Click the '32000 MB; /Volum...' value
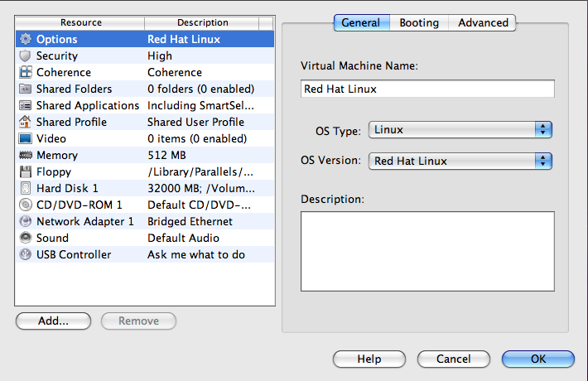 201,188
